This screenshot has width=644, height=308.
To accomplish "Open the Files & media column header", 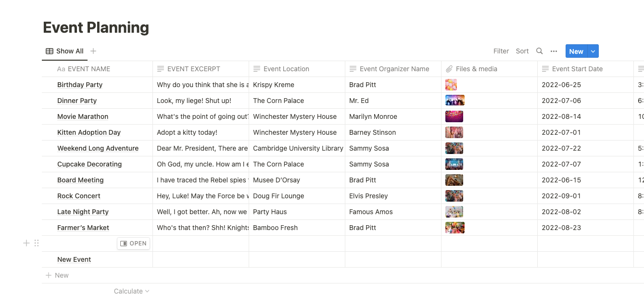I will point(489,69).
